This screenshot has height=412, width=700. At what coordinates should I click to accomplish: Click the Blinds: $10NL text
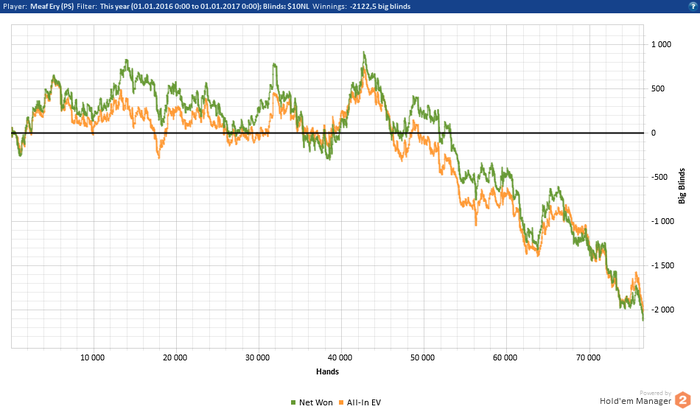(286, 6)
